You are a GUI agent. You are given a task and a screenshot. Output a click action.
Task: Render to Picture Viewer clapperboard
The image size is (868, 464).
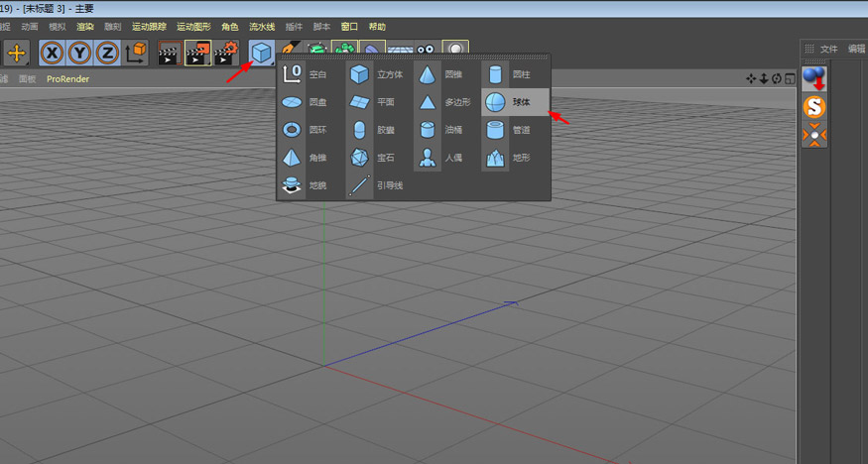(197, 54)
